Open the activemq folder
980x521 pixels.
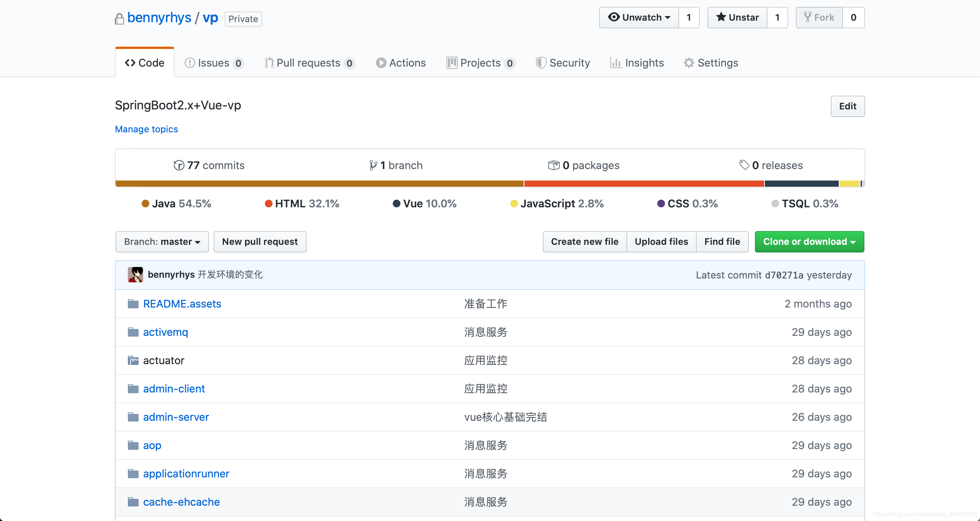[x=165, y=332]
